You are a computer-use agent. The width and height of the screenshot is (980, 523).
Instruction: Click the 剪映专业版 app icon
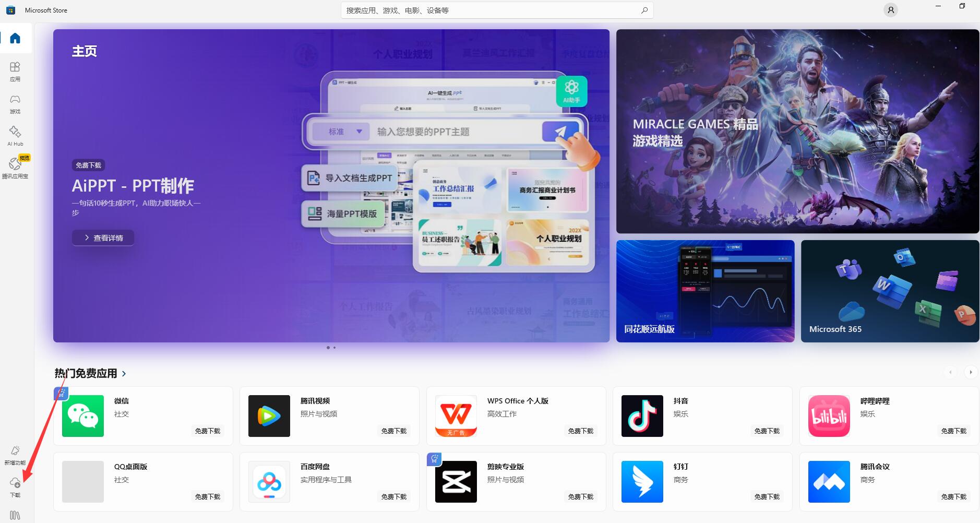[456, 482]
